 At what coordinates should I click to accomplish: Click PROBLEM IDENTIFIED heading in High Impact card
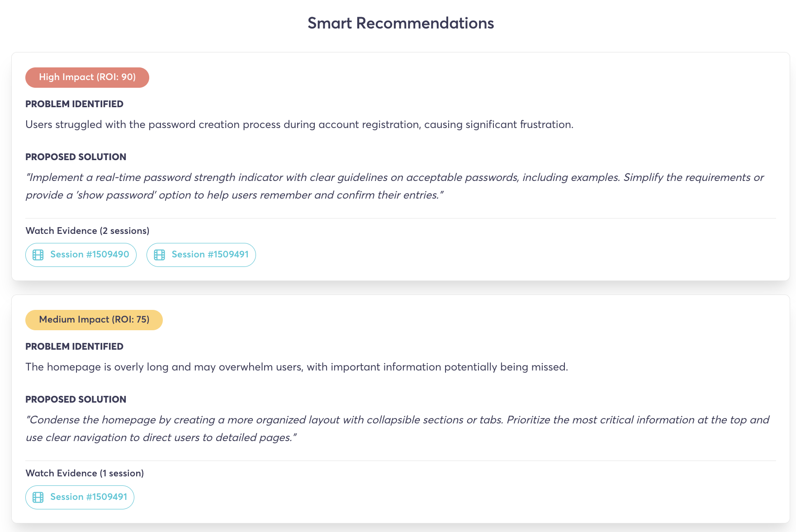point(74,104)
